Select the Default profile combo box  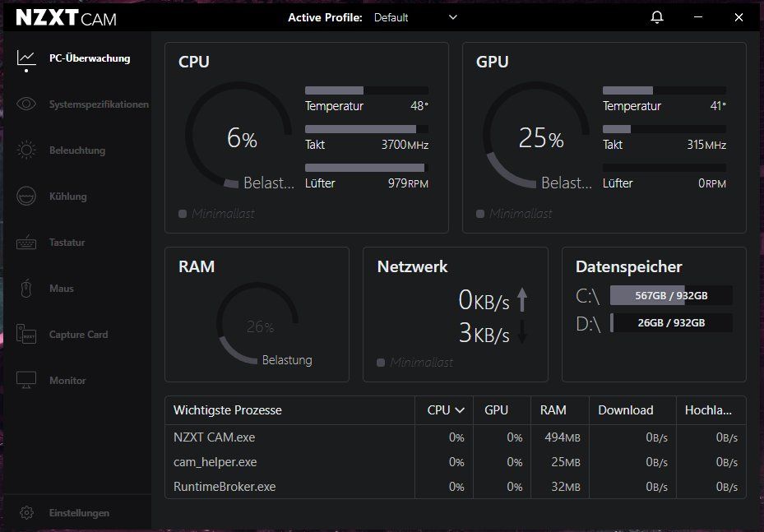pyautogui.click(x=415, y=17)
